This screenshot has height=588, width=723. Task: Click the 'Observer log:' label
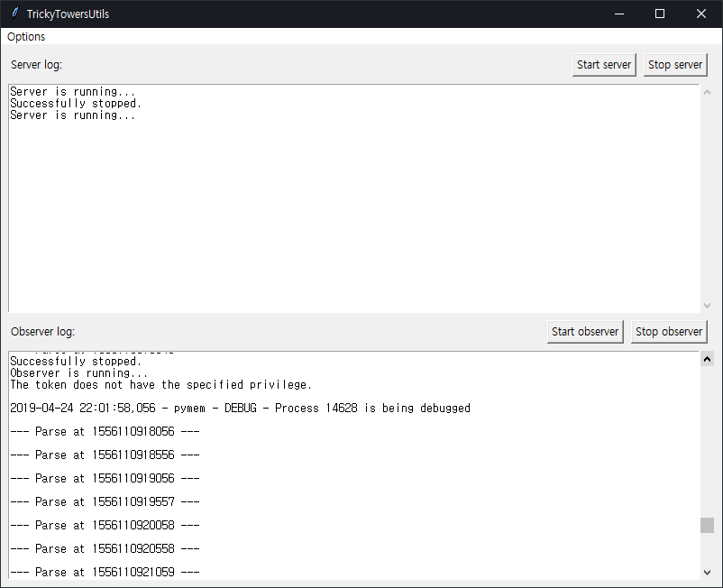tap(43, 332)
